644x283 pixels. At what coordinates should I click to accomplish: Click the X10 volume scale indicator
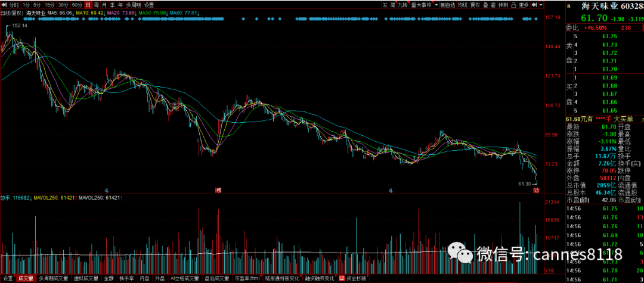pyautogui.click(x=549, y=270)
